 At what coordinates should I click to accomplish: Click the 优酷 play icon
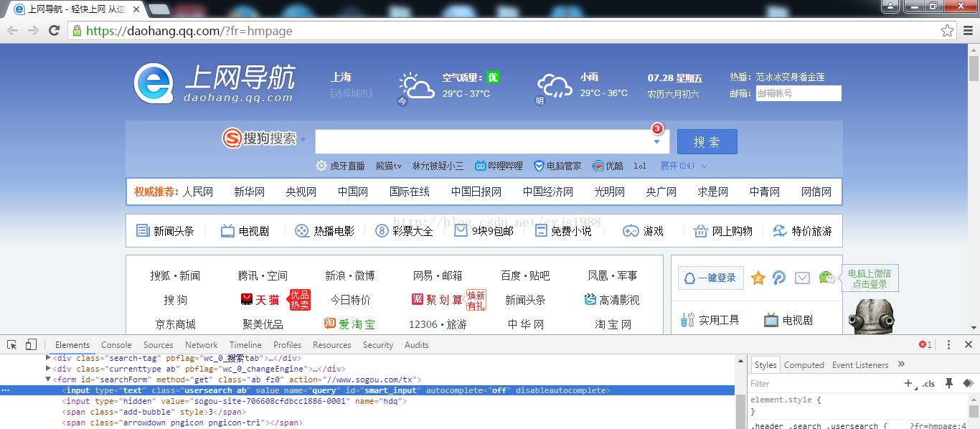point(598,166)
